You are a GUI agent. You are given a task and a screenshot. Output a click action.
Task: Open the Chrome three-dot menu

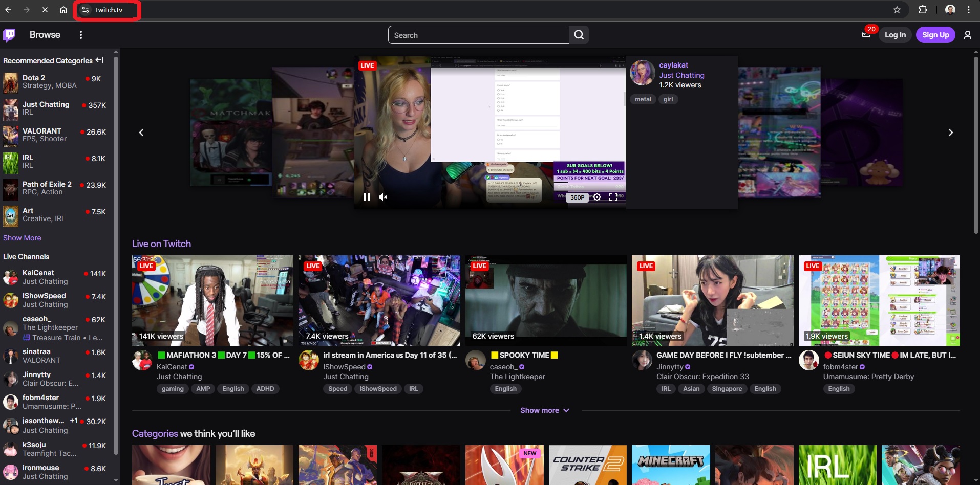[x=969, y=10]
